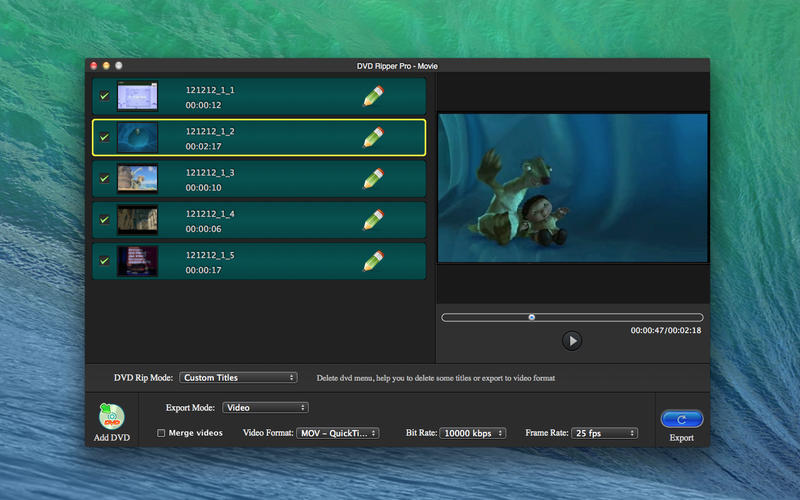Edit the 121212_1_5 title via pencil
Viewport: 800px width, 500px height.
point(373,261)
